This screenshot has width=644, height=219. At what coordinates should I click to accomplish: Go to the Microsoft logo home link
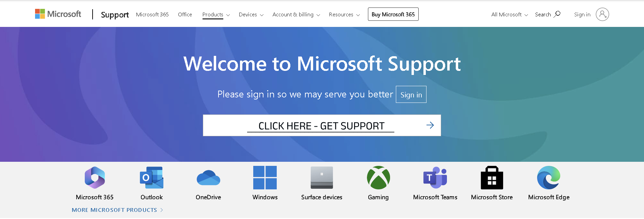(58, 14)
